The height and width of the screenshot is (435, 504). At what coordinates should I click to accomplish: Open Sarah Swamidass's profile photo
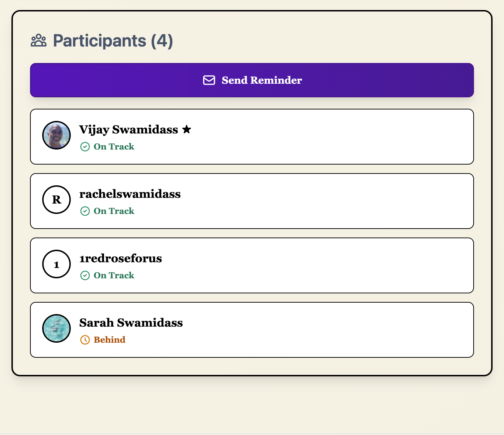point(56,328)
